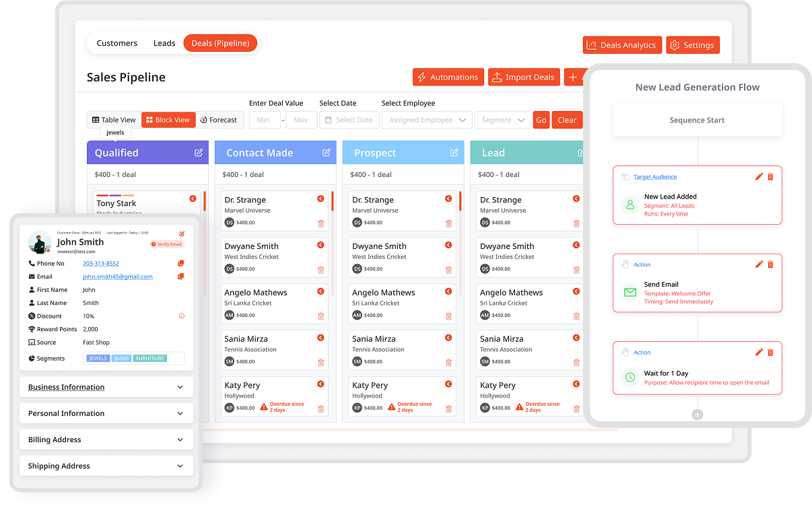The width and height of the screenshot is (812, 510).
Task: Expand Shipping Address section
Action: [106, 466]
